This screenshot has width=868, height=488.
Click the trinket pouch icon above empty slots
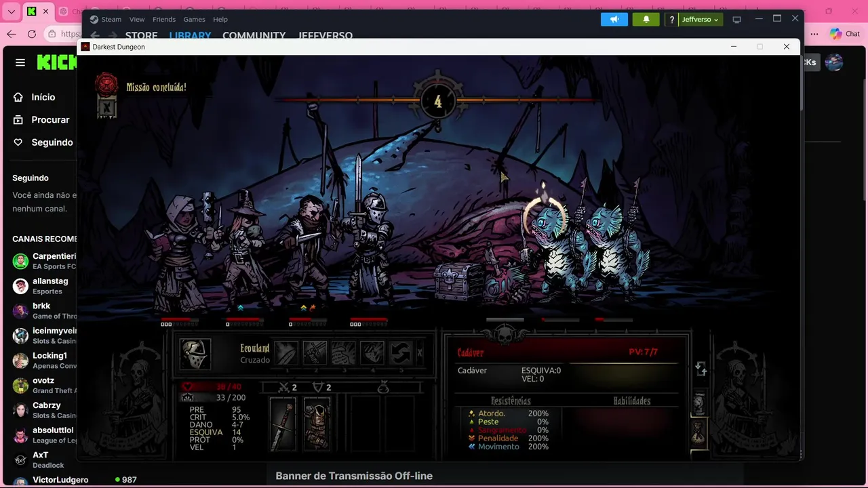[x=383, y=388]
